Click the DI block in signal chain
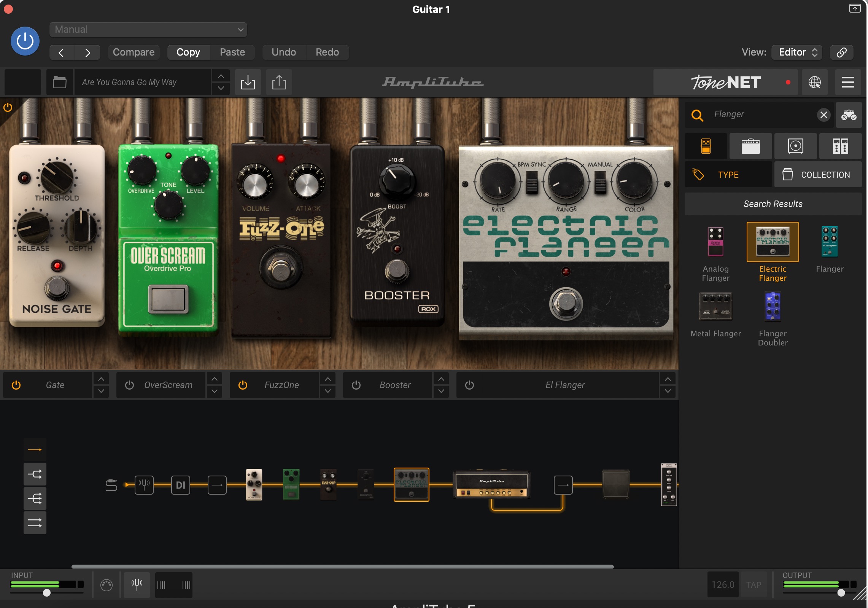The width and height of the screenshot is (868, 608). click(x=181, y=485)
